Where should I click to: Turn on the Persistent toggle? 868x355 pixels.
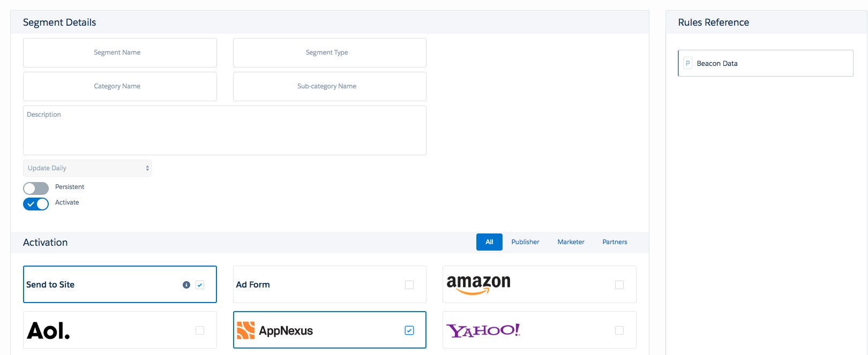click(x=36, y=188)
